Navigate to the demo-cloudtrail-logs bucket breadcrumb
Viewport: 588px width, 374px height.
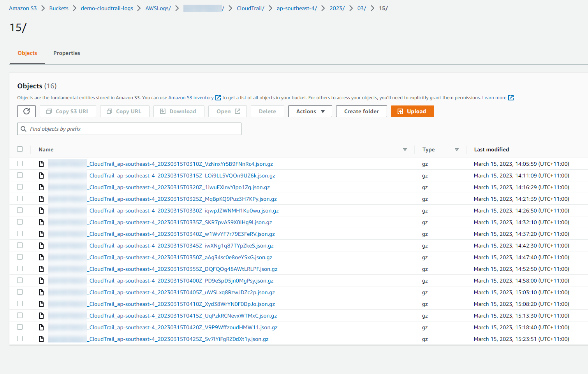coord(107,8)
